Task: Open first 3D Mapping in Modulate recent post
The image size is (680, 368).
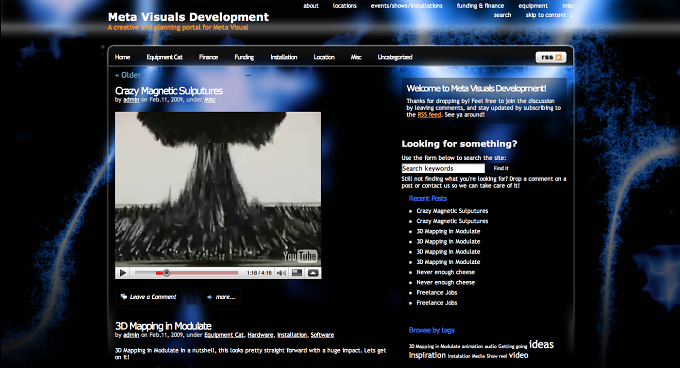Action: click(x=448, y=231)
